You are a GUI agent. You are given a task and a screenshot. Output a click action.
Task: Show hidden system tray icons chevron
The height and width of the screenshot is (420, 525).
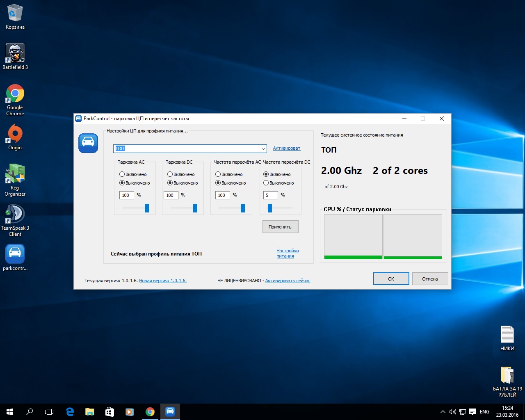coord(443,412)
